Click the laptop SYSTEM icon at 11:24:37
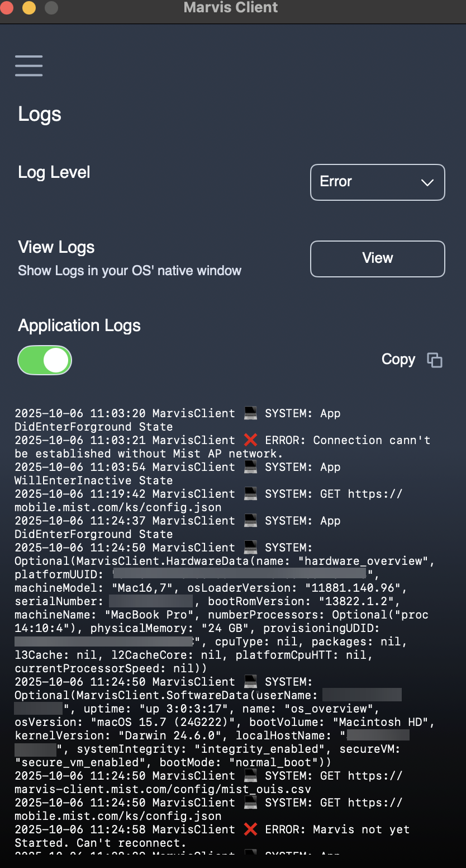The image size is (466, 868). point(250,521)
